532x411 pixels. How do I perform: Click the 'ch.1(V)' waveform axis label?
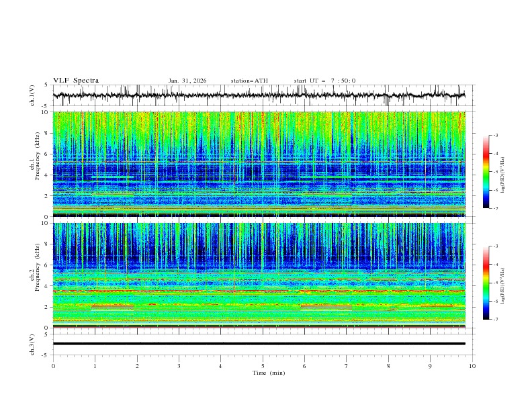click(x=32, y=95)
